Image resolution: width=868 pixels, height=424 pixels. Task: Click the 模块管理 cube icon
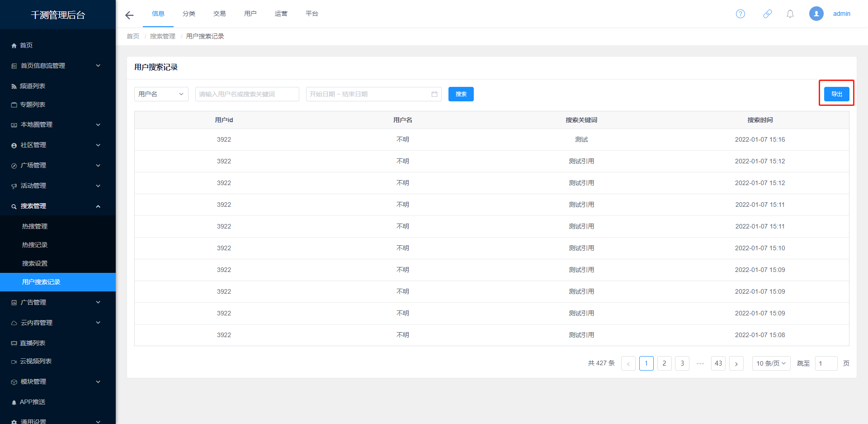point(14,382)
